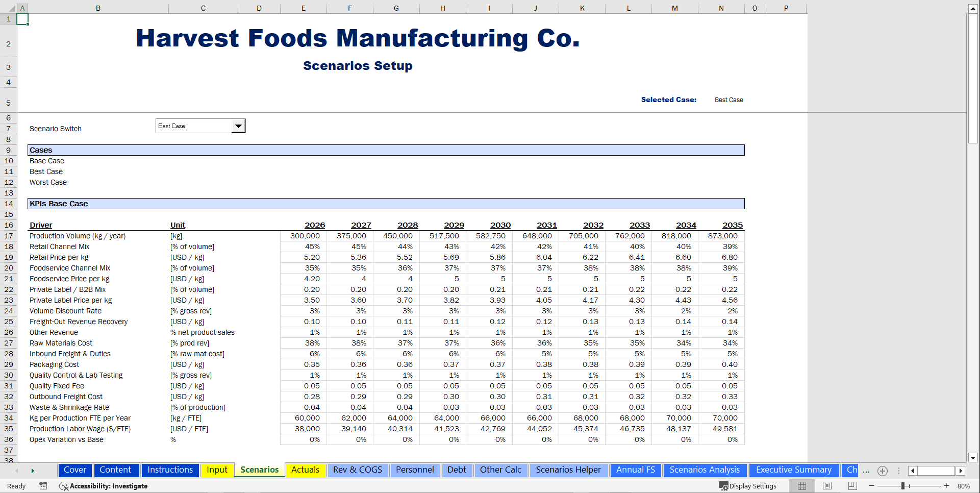This screenshot has height=493, width=980.
Task: Open the Best Case combo box arrow
Action: coord(238,125)
